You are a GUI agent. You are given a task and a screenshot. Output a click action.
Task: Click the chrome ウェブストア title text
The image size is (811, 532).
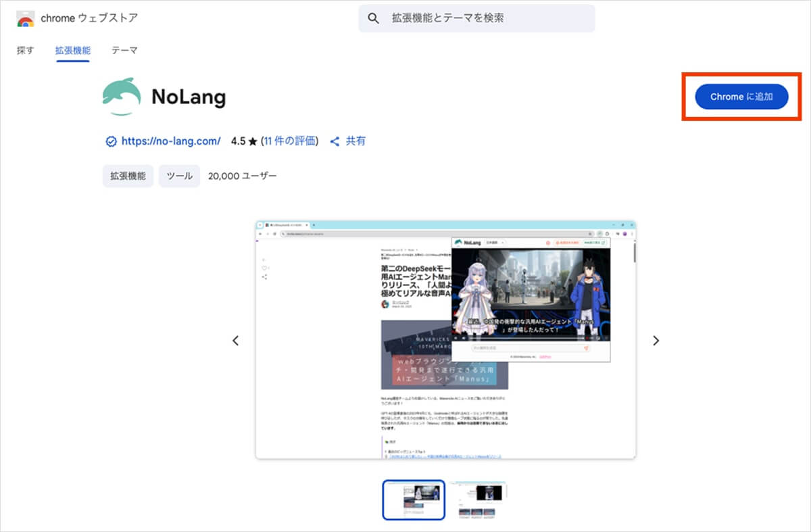[89, 18]
